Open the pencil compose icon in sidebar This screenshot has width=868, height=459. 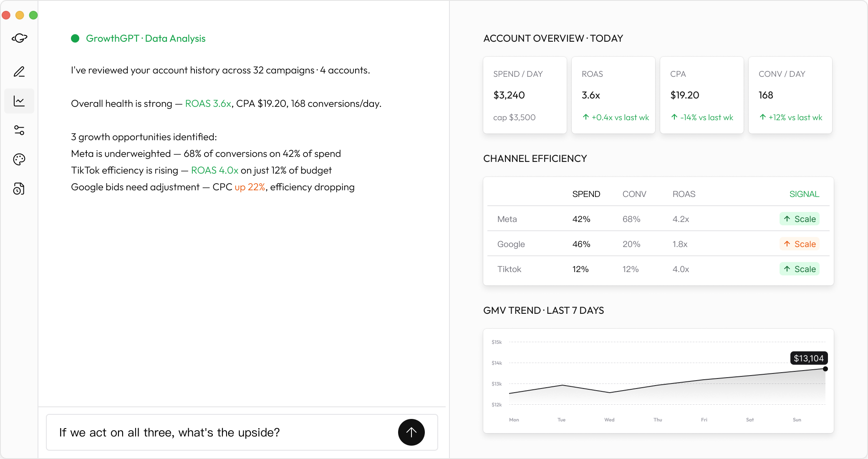(19, 72)
